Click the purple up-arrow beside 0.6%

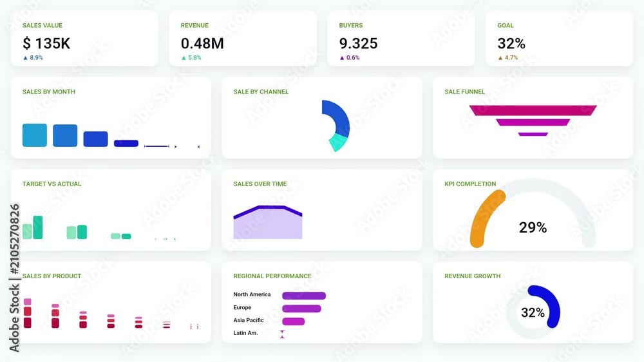tap(342, 58)
